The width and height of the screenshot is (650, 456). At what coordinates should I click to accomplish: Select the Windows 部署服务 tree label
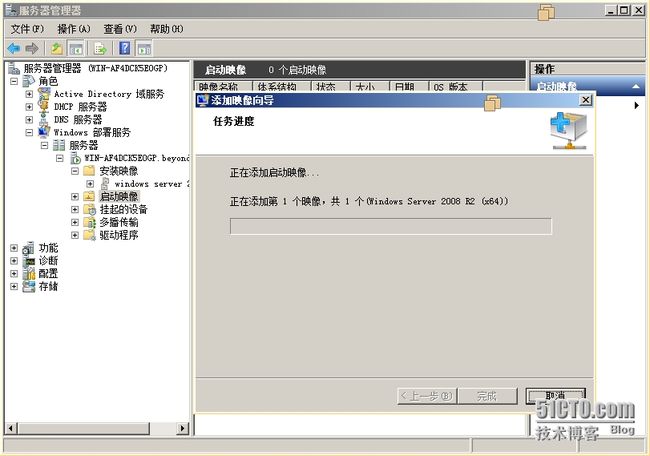pos(92,132)
